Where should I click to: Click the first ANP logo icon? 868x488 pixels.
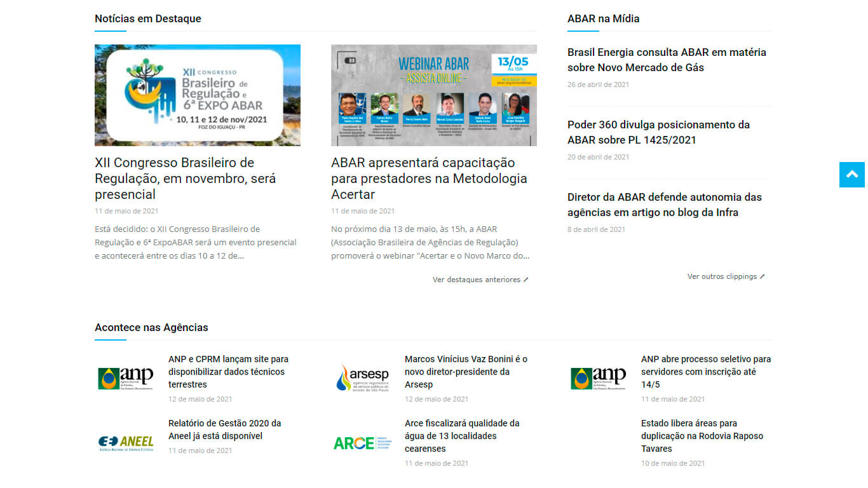(x=126, y=378)
